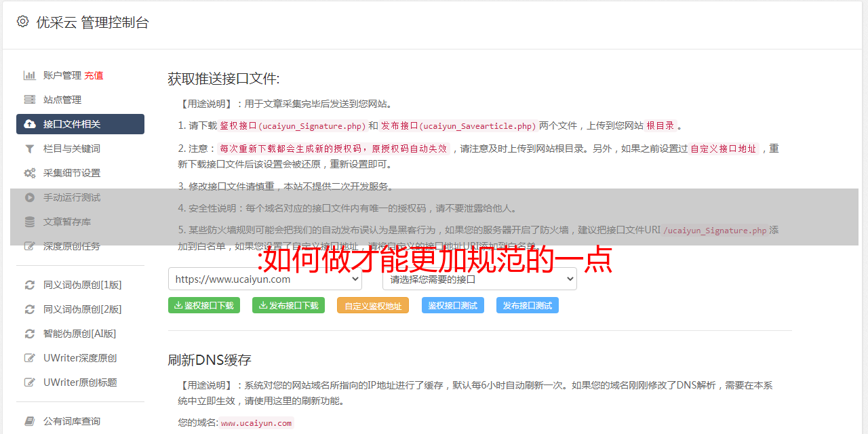Image resolution: width=868 pixels, height=434 pixels.
Task: Click the red 充值 link
Action: (x=94, y=75)
